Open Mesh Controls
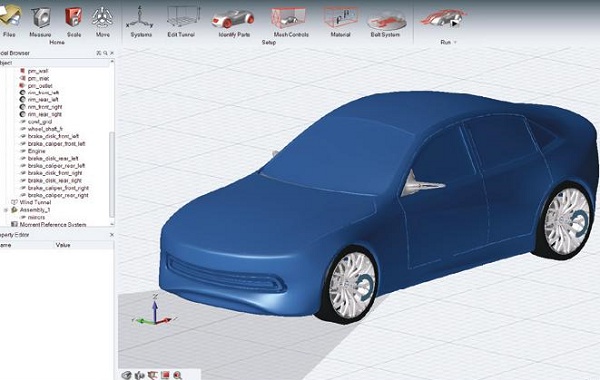600x380 pixels. (x=291, y=21)
